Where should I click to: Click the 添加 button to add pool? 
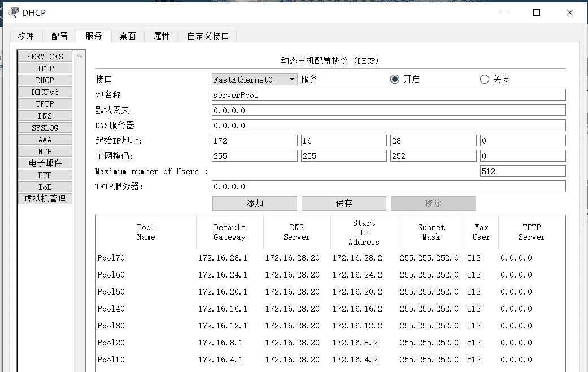254,203
